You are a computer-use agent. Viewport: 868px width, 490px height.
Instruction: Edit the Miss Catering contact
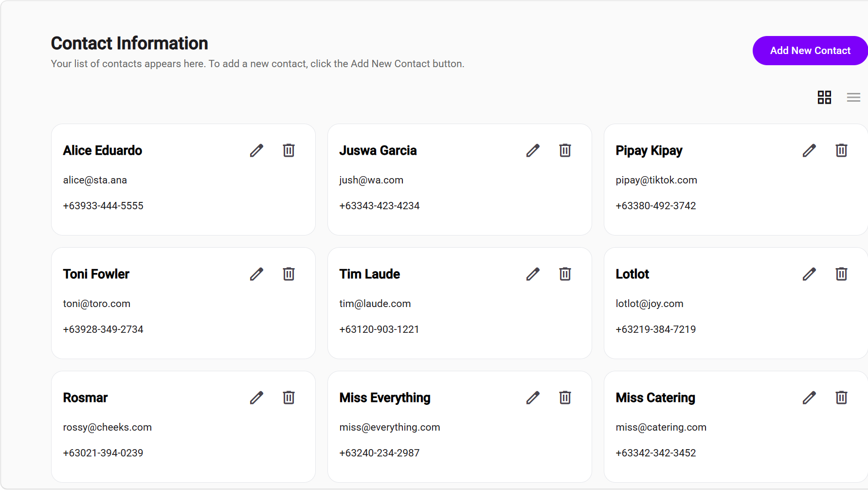click(809, 398)
